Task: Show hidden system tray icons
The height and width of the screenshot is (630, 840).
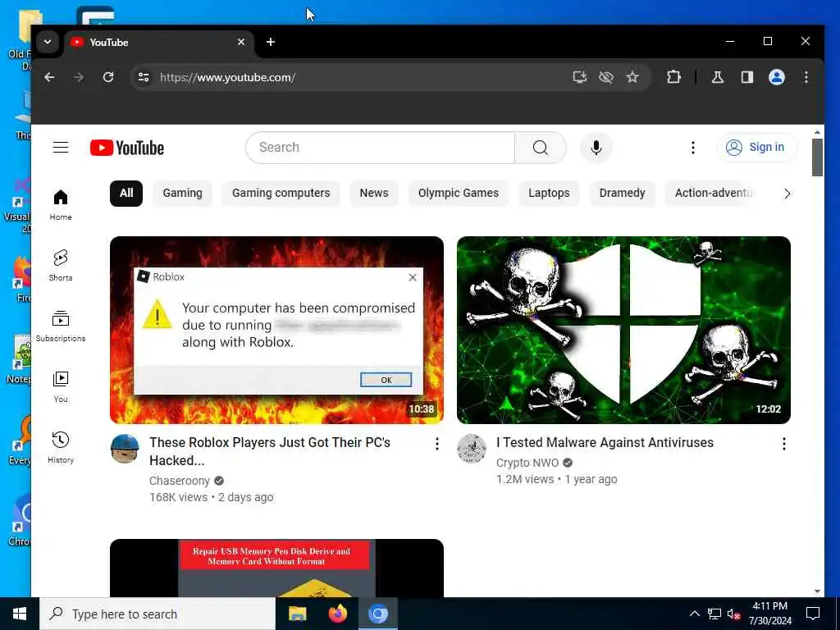Action: (x=694, y=614)
